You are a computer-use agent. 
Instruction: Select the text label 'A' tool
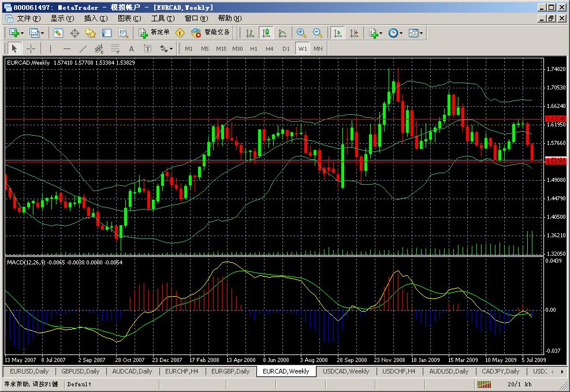(x=131, y=49)
